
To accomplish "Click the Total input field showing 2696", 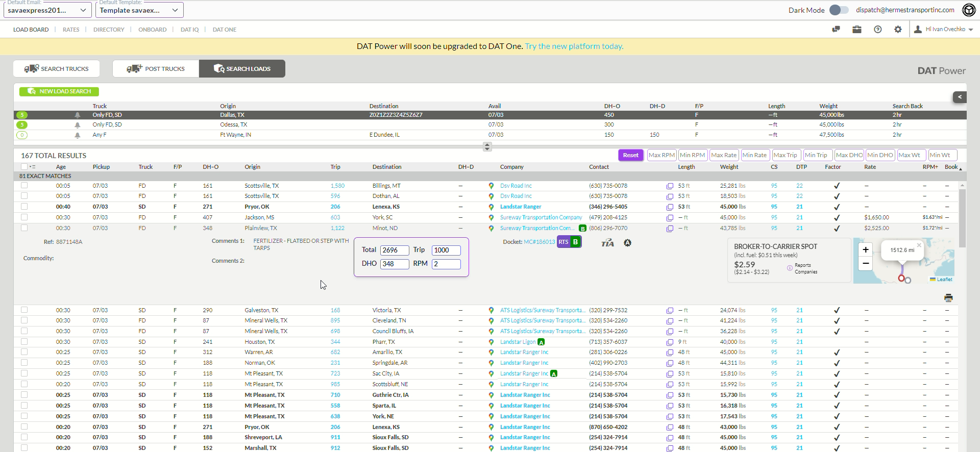I will [395, 250].
